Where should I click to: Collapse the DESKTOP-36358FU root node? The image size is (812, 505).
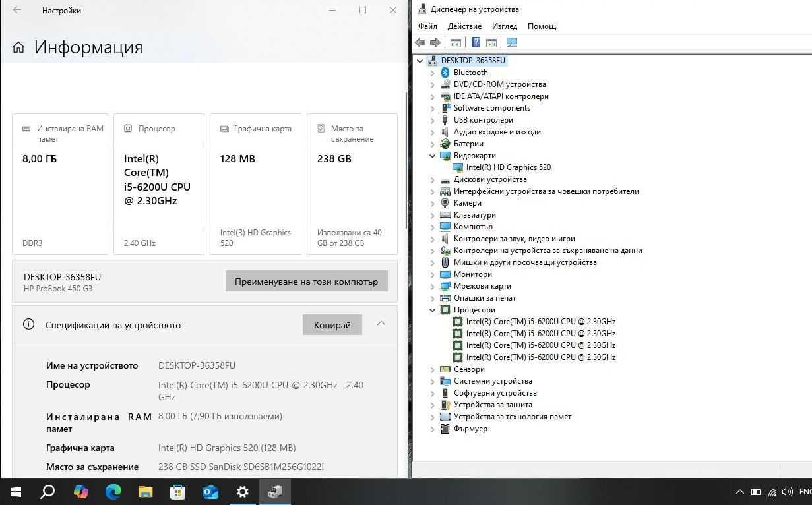(x=420, y=61)
